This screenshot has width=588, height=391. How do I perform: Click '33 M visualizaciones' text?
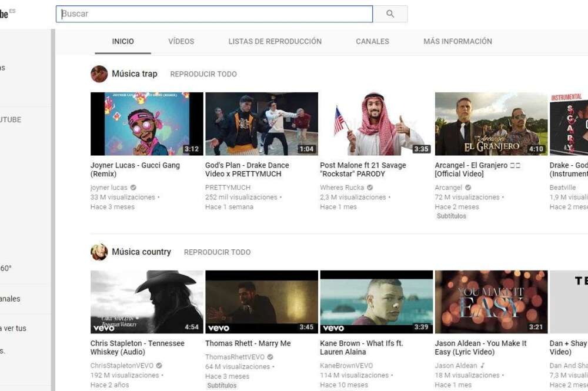(x=123, y=197)
